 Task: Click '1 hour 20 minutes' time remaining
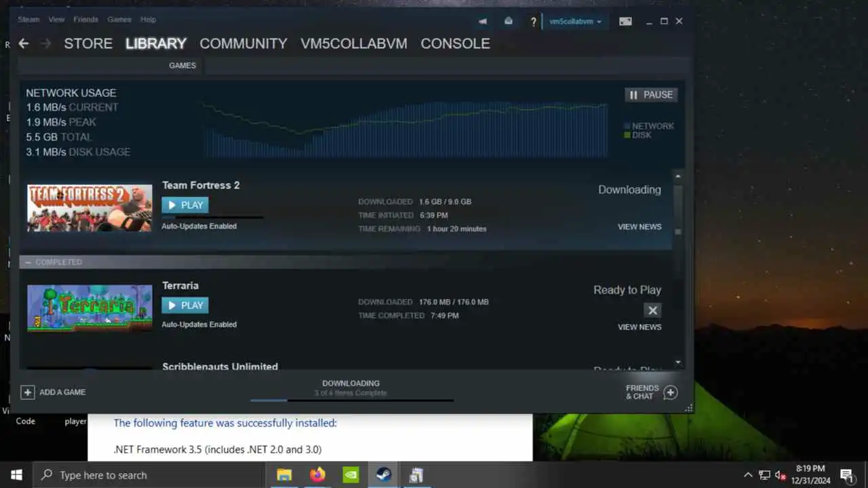coord(456,229)
